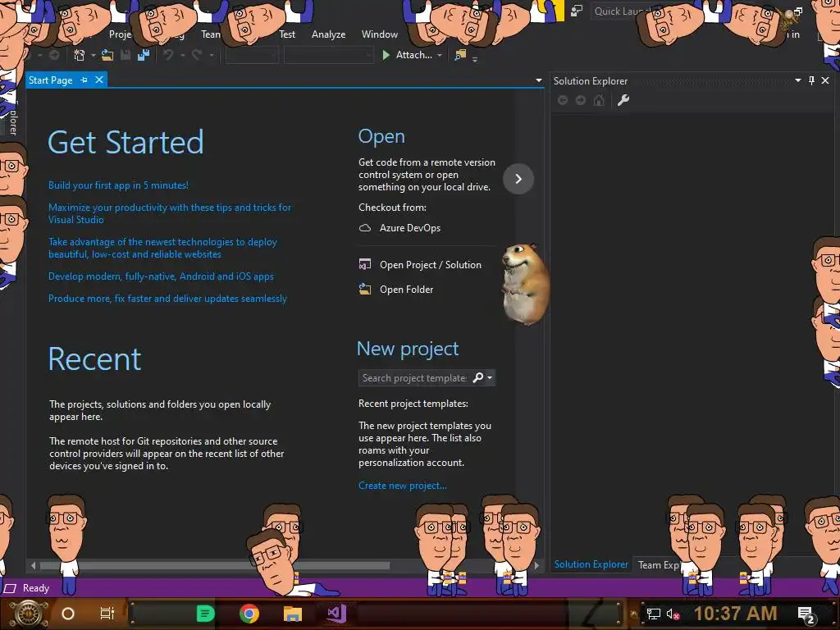
Task: Open 'Maximize your productivity' tips link
Action: (170, 213)
